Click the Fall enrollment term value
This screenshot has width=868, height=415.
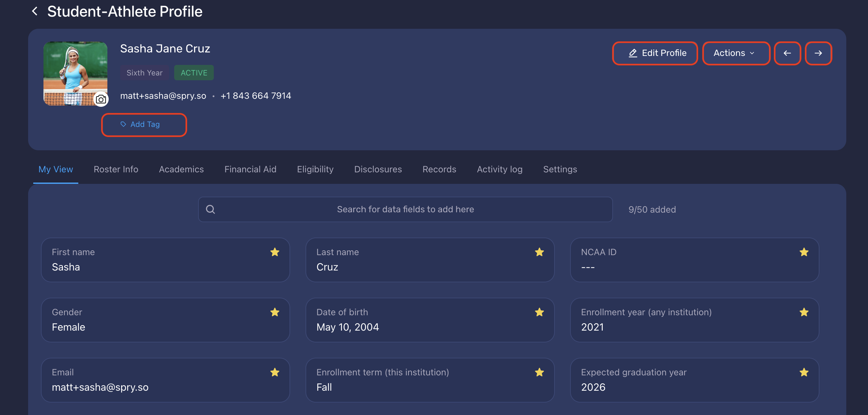coord(324,387)
